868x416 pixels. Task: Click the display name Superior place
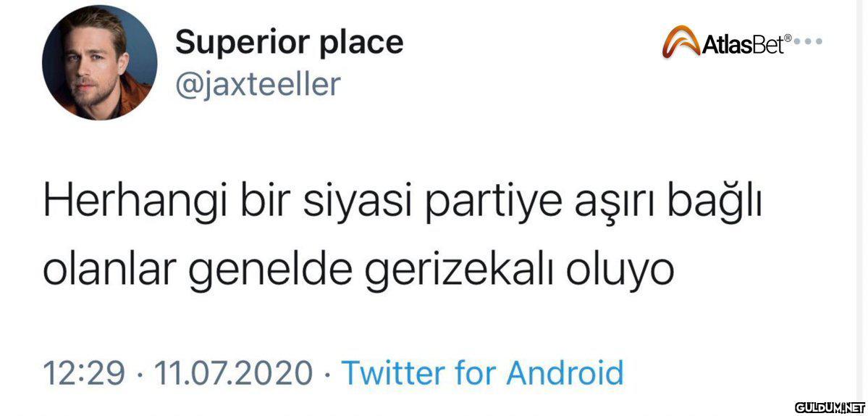[289, 43]
